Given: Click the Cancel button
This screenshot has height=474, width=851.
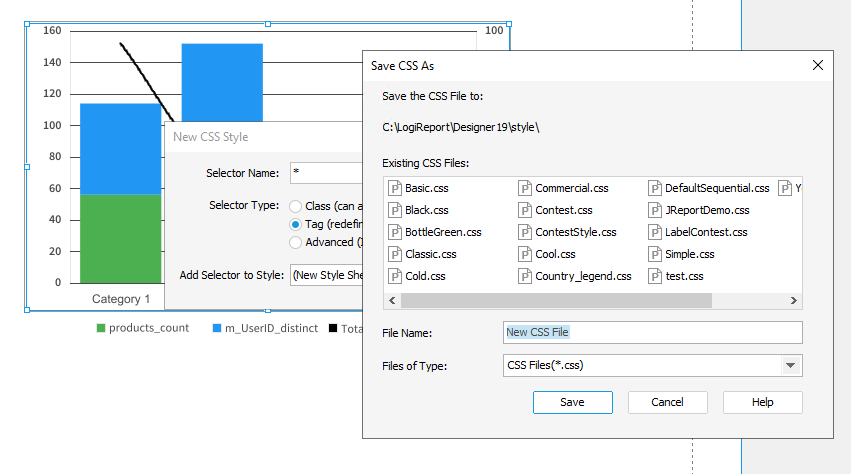Looking at the screenshot, I should 668,402.
